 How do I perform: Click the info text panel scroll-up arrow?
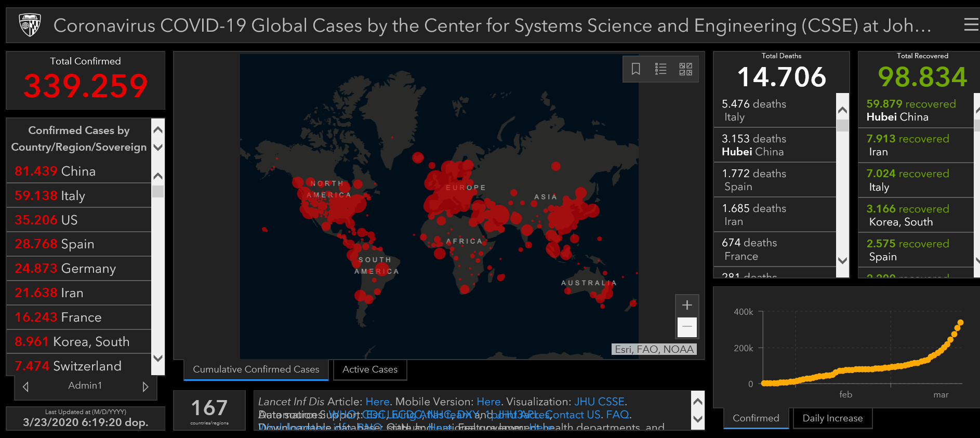click(698, 401)
